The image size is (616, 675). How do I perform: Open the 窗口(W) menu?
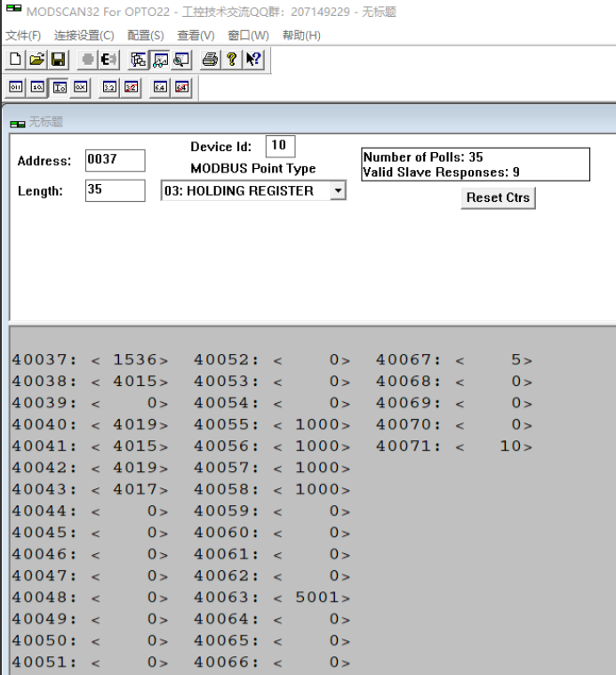(248, 36)
